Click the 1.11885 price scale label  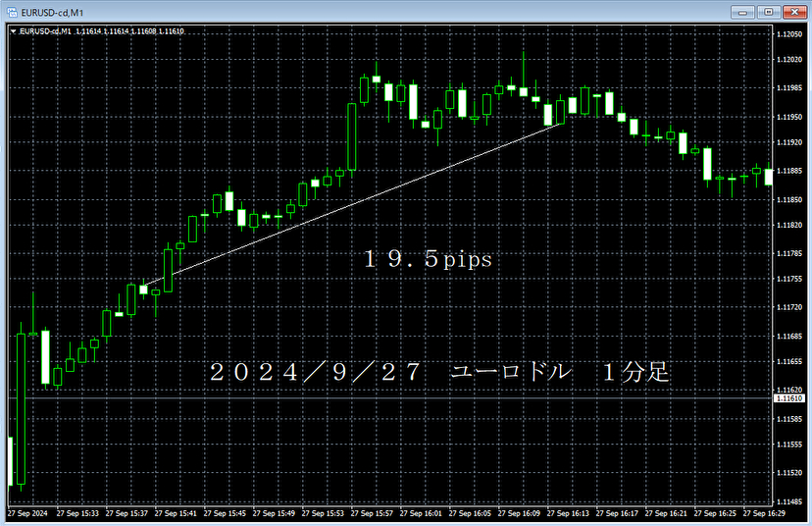tap(789, 171)
